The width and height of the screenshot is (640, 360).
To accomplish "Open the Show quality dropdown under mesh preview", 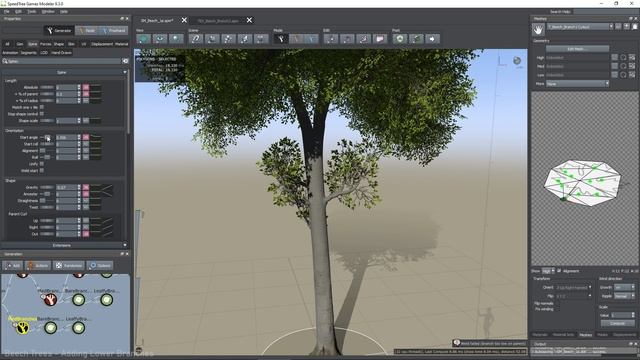I will (548, 271).
